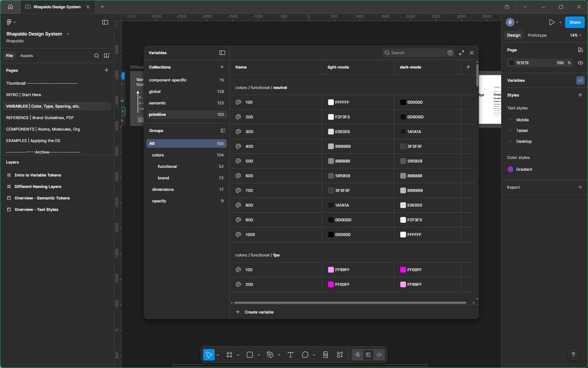Select the Pen tool
Image resolution: width=588 pixels, height=368 pixels.
tap(270, 355)
